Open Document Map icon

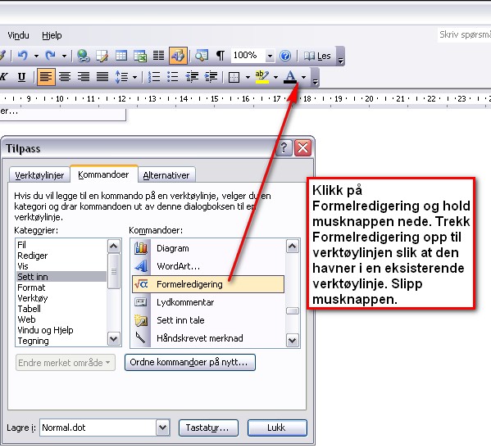[x=202, y=56]
